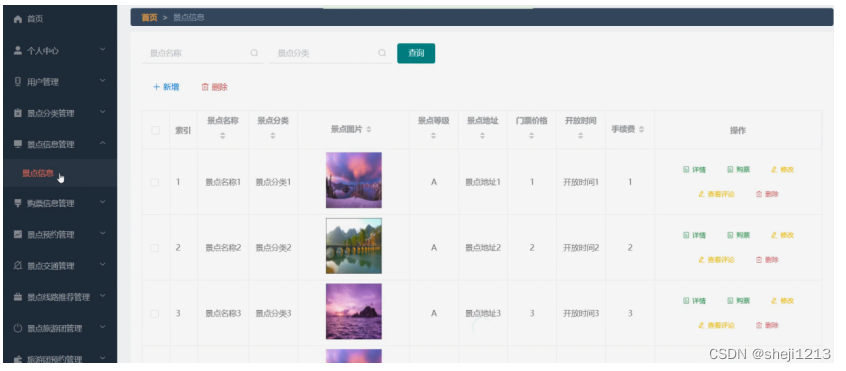The image size is (846, 371).
Task: Click 购票 in the 景点名称1 row
Action: [x=739, y=169]
